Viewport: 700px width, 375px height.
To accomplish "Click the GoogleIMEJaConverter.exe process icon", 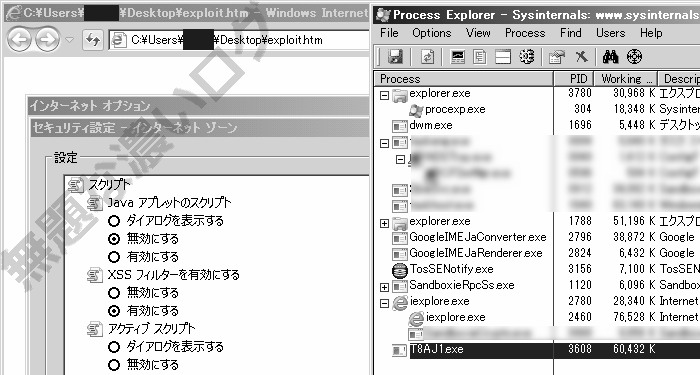I will point(400,238).
